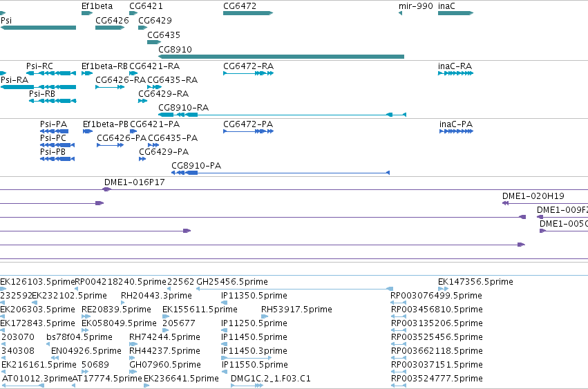Click the Ef1beta-RB transcript label

click(x=104, y=66)
